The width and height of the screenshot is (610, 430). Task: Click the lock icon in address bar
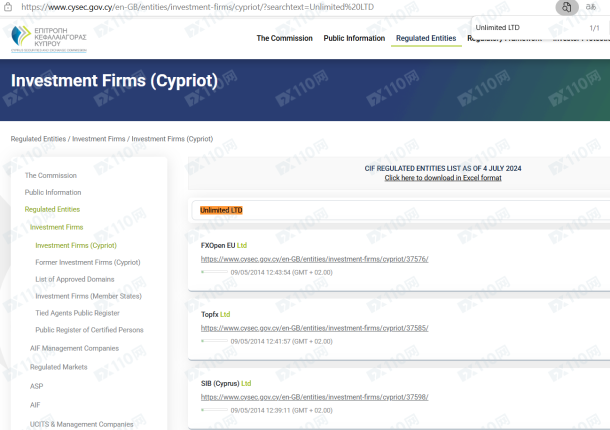click(8, 7)
